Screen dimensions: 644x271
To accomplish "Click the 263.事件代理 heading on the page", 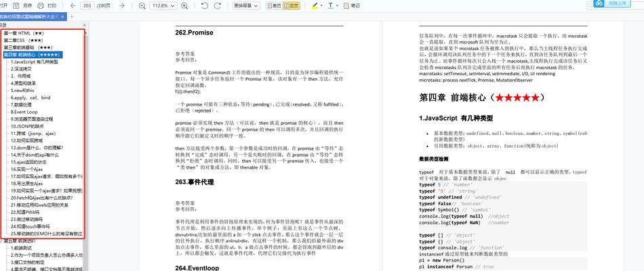I will [x=195, y=182].
